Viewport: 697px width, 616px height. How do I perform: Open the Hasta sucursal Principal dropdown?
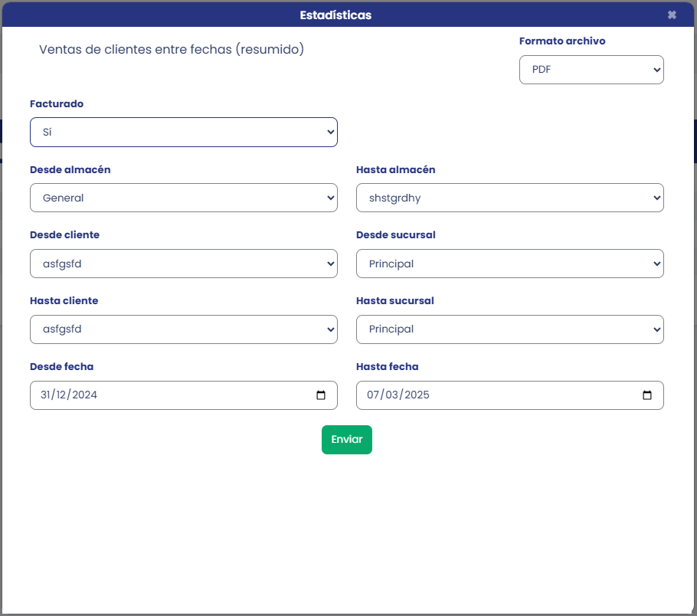[x=510, y=329]
